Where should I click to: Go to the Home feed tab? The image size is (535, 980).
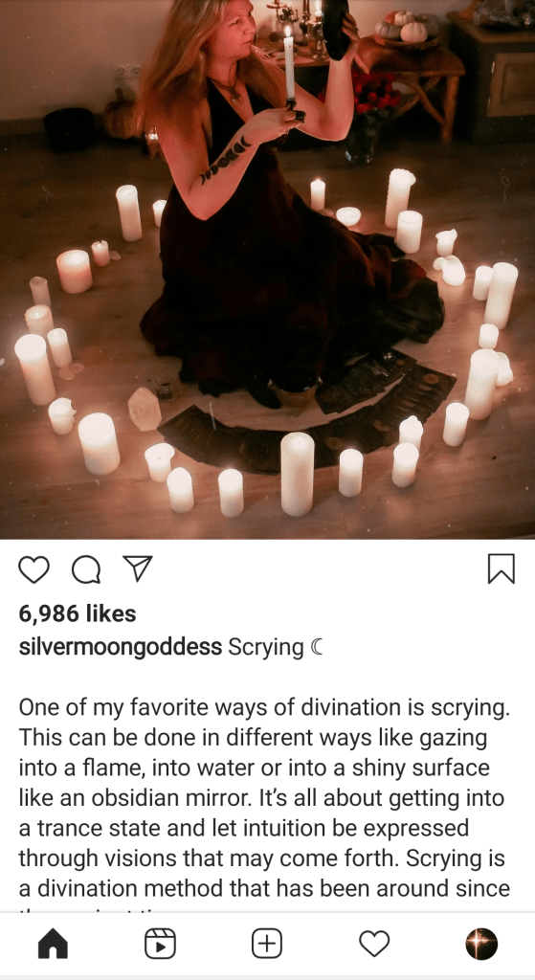[54, 943]
